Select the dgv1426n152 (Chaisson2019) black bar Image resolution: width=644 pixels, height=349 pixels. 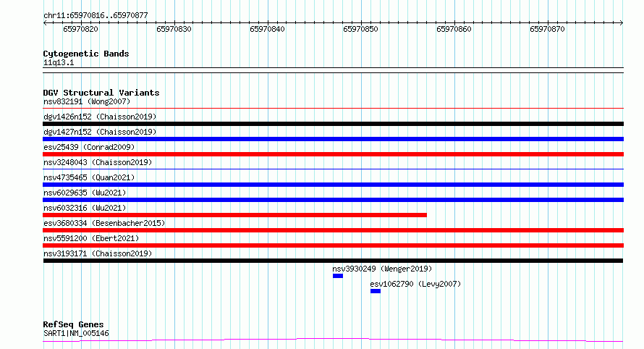coord(333,124)
